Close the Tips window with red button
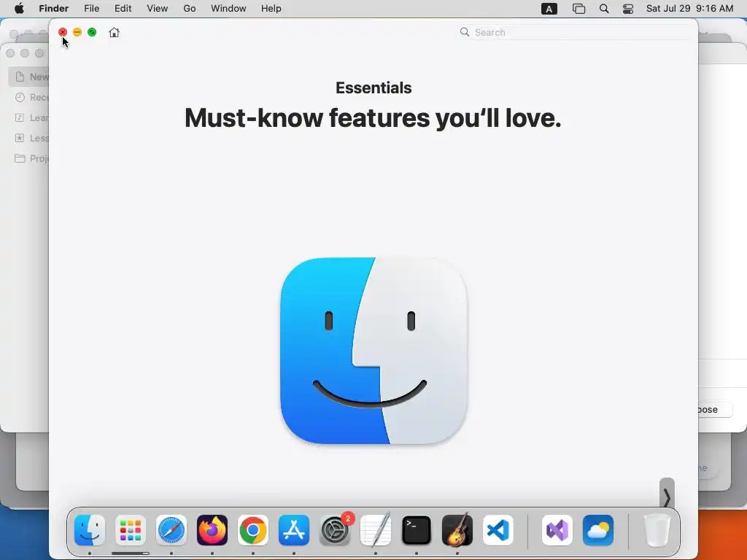Viewport: 747px width, 560px height. tap(63, 32)
